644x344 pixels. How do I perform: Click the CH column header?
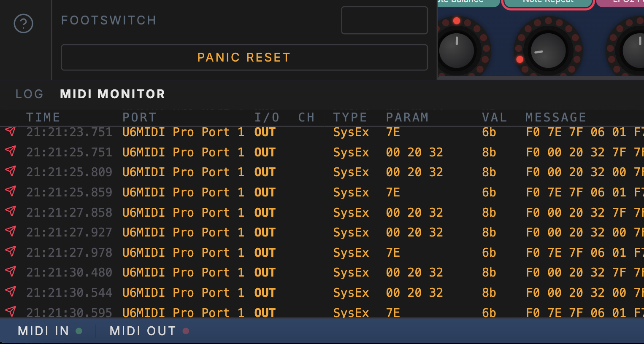click(x=306, y=117)
